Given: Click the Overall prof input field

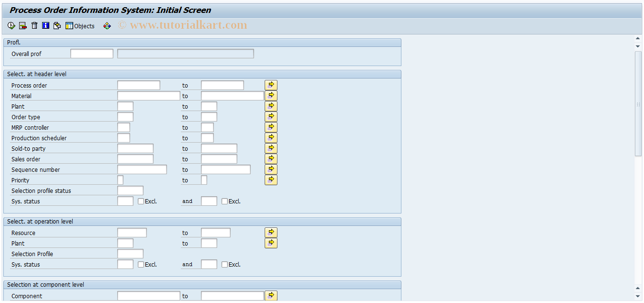Looking at the screenshot, I should click(92, 54).
